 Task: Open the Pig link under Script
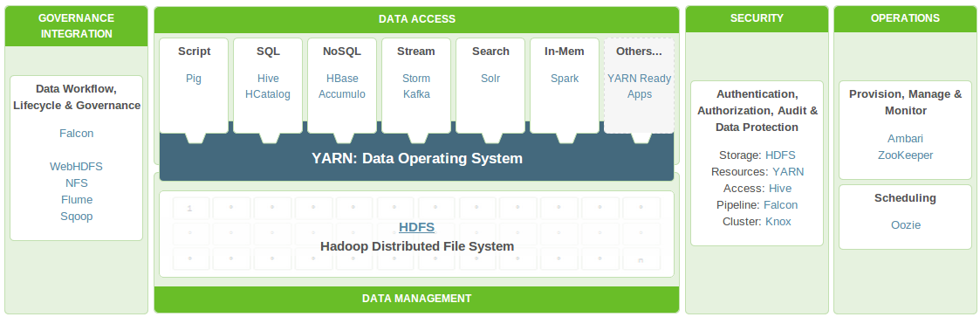click(194, 79)
